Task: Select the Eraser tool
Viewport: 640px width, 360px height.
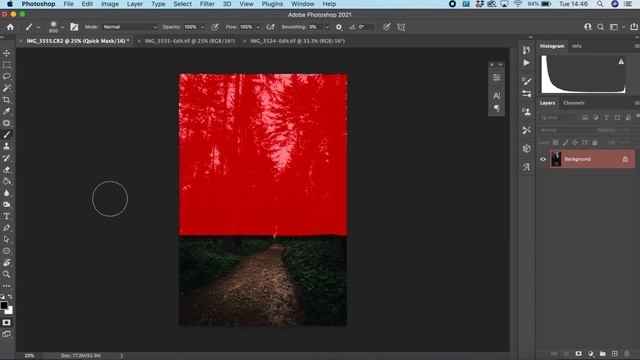Action: pos(7,169)
